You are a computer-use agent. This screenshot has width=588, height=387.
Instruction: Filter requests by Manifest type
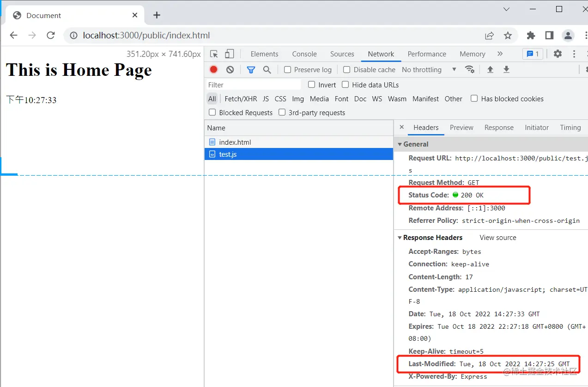click(426, 99)
